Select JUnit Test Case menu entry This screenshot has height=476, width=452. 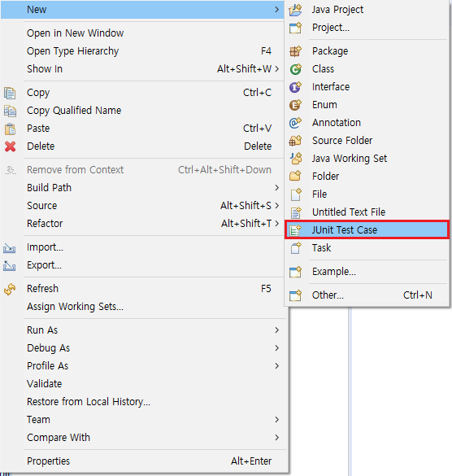(367, 230)
